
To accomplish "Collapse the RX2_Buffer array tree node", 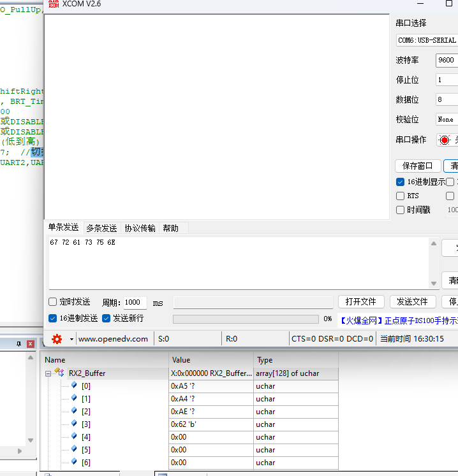I will click(48, 373).
